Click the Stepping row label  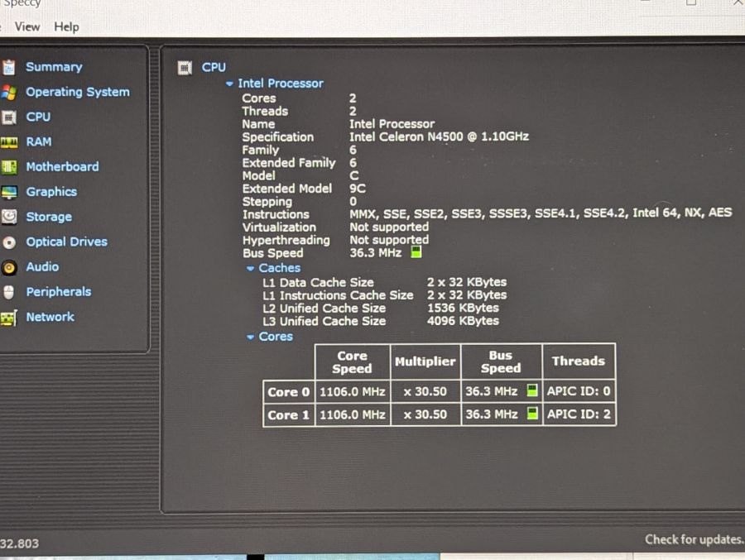(267, 201)
